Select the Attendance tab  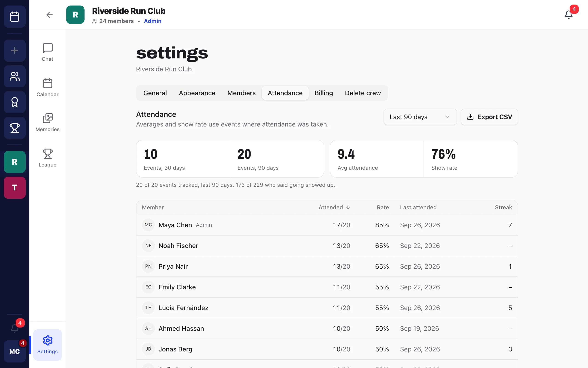285,93
